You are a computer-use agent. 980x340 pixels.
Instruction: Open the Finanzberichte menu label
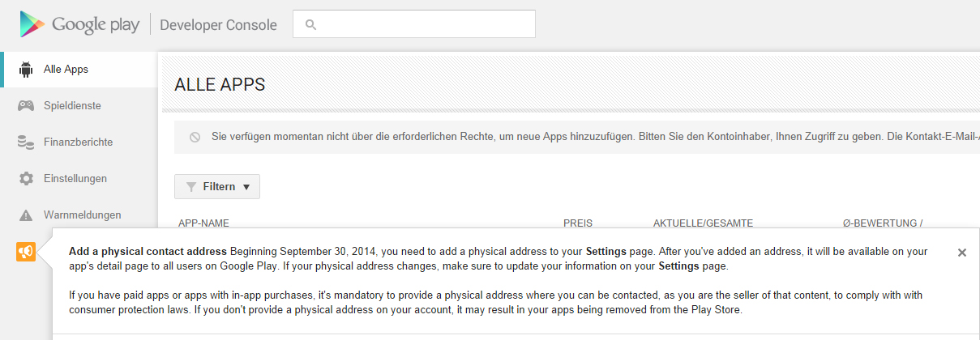78,142
